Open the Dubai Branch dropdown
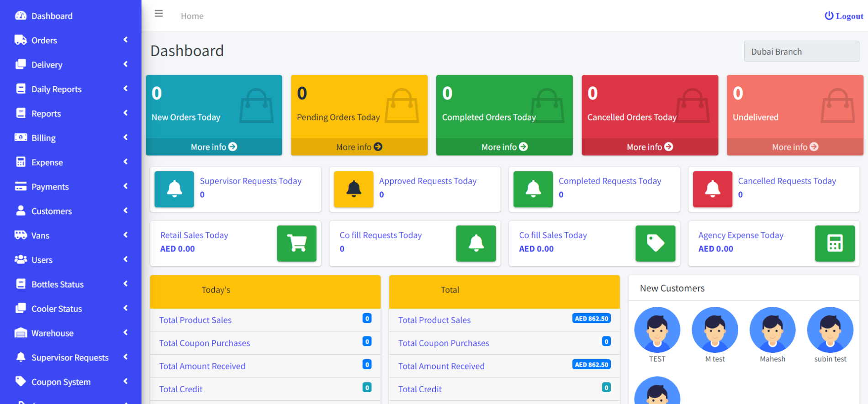This screenshot has width=868, height=404. point(801,52)
